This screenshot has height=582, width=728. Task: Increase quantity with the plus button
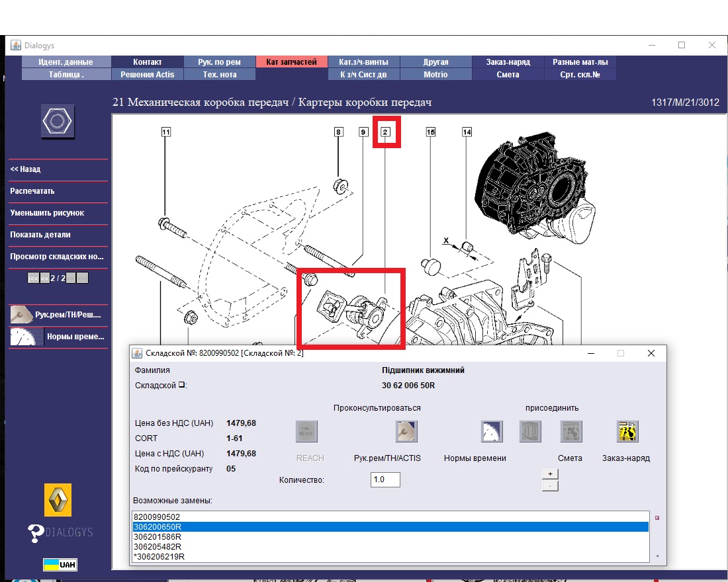[550, 474]
